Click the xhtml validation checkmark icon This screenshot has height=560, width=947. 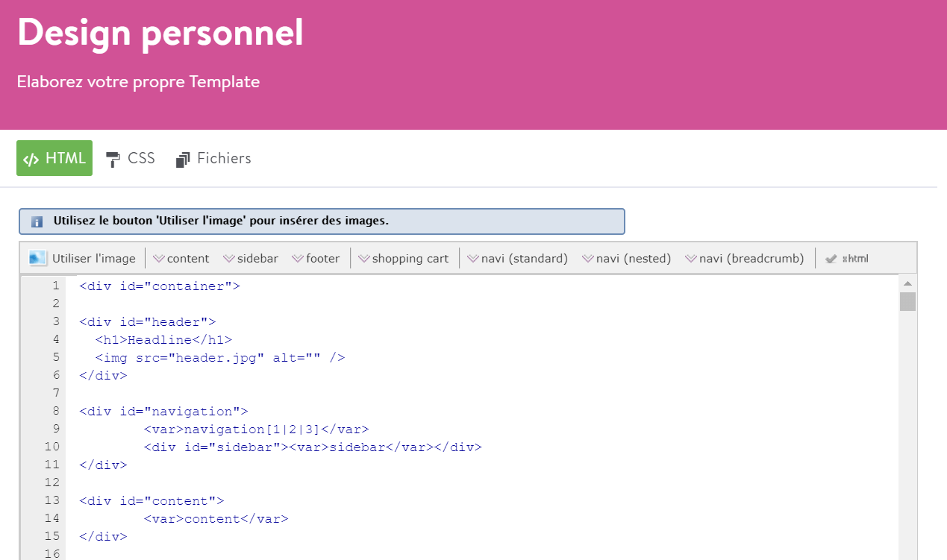[831, 259]
